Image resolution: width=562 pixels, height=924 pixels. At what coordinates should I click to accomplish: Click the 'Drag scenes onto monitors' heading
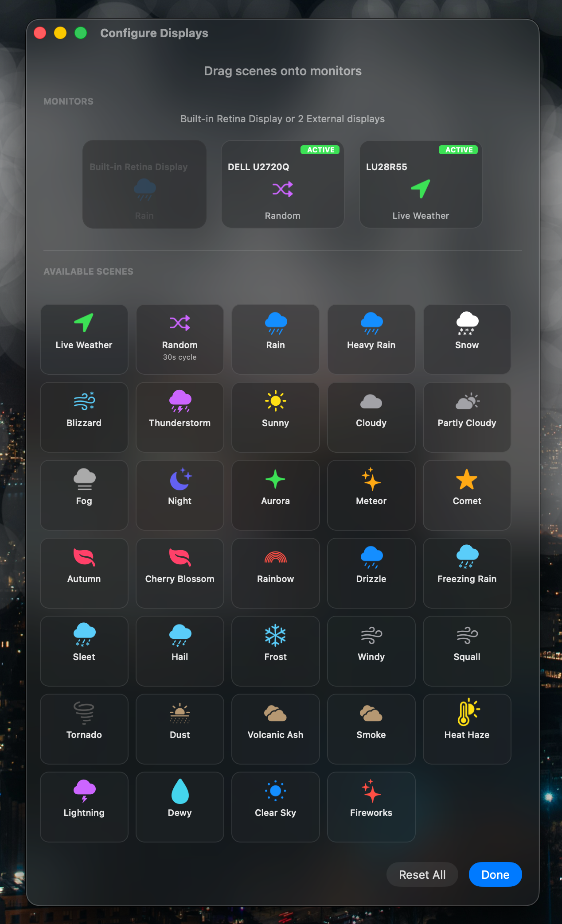click(283, 71)
